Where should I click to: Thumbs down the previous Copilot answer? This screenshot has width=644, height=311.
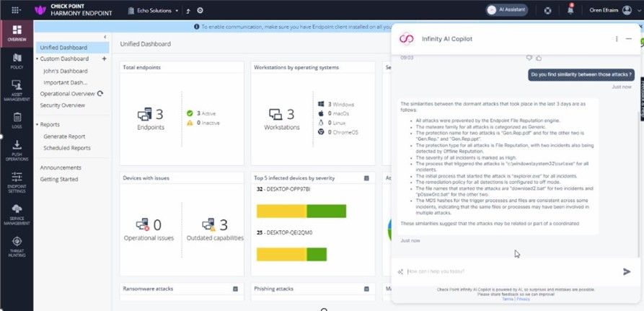(x=529, y=58)
